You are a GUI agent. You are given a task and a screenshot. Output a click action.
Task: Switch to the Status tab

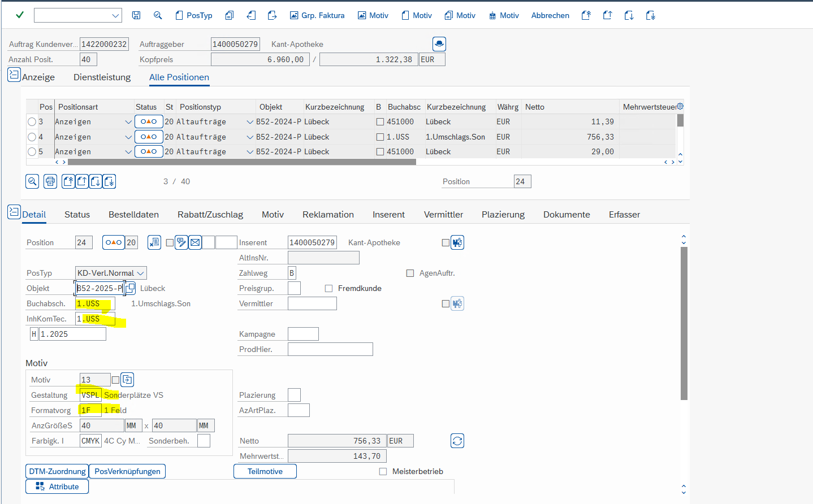coord(77,214)
